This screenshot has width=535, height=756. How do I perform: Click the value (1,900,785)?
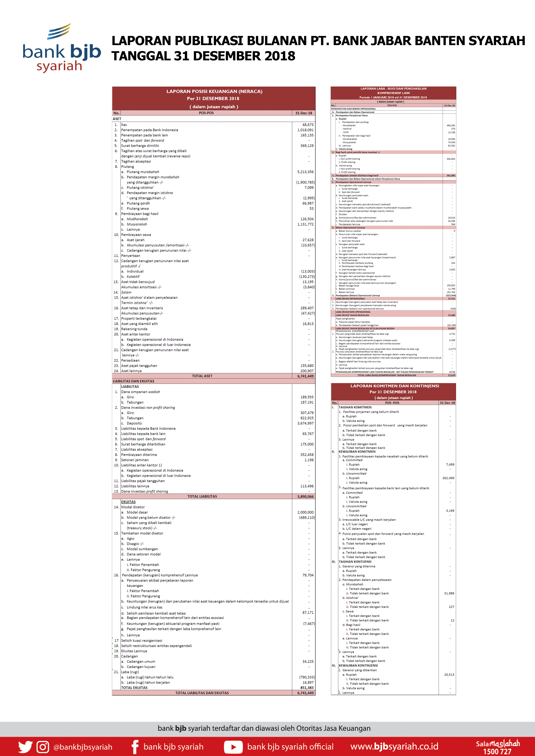point(305,182)
